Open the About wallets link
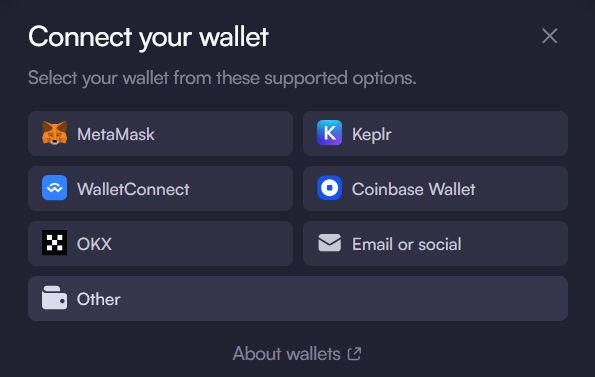This screenshot has width=595, height=377. point(297,354)
